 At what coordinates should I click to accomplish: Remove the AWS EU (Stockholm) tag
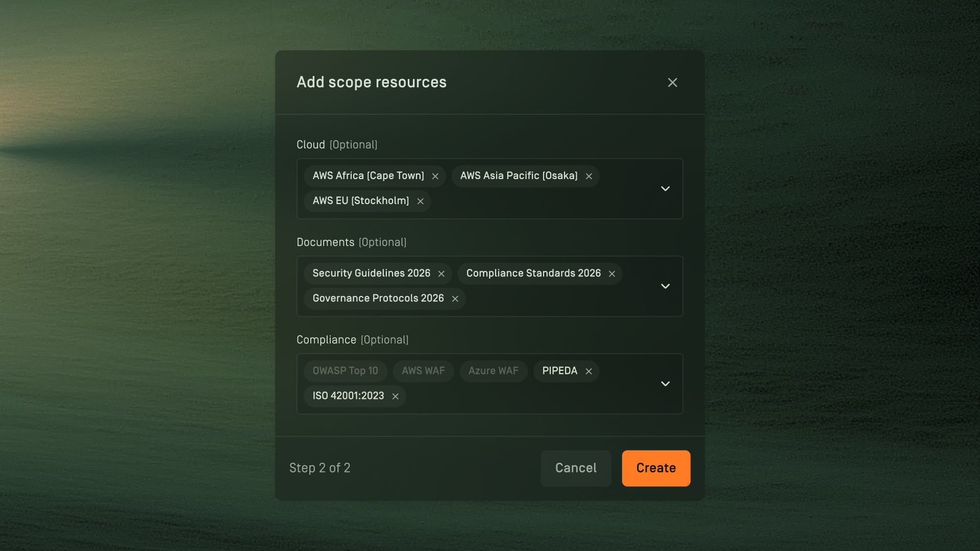pyautogui.click(x=421, y=201)
